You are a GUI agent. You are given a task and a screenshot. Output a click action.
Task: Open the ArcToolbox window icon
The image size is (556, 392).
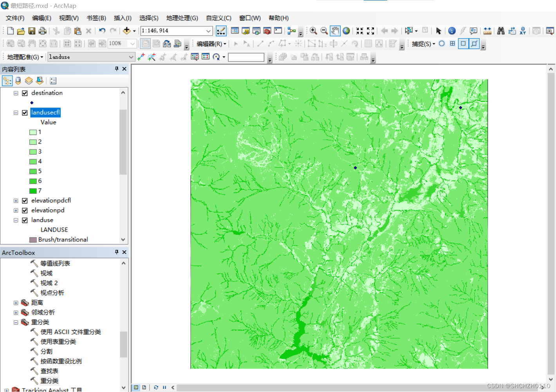267,31
